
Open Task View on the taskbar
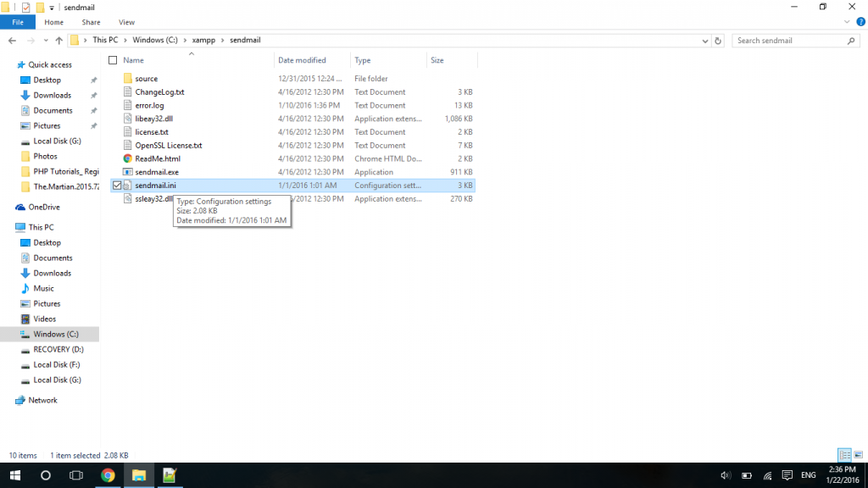tap(75, 475)
